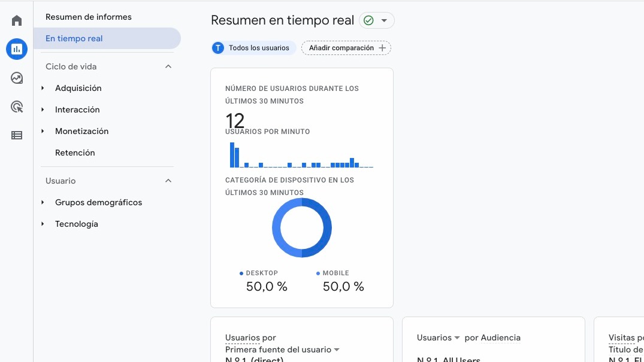The width and height of the screenshot is (644, 362).
Task: Open the Retención report
Action: click(75, 153)
